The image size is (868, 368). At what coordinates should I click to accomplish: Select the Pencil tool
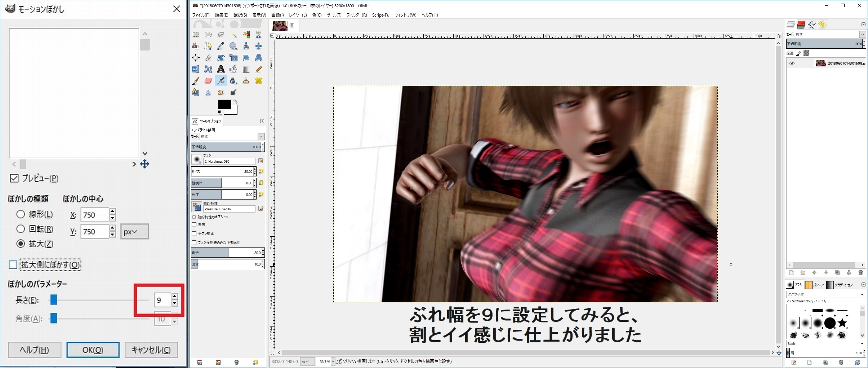click(x=259, y=69)
